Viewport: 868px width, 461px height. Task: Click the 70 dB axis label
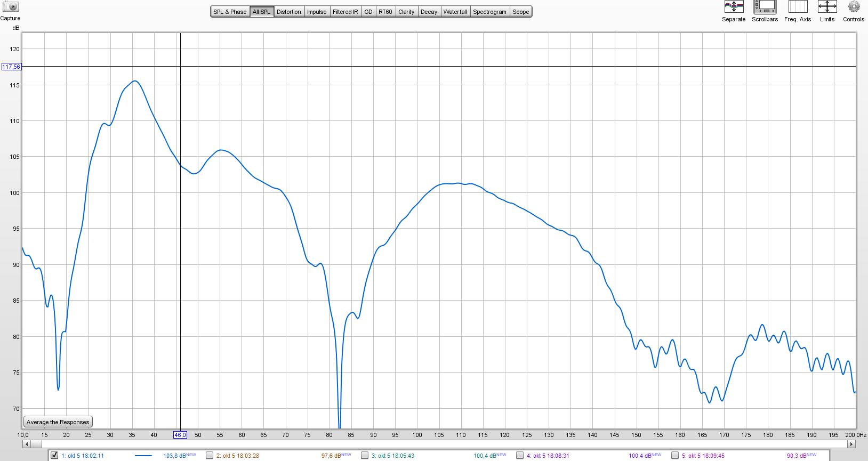click(x=16, y=409)
